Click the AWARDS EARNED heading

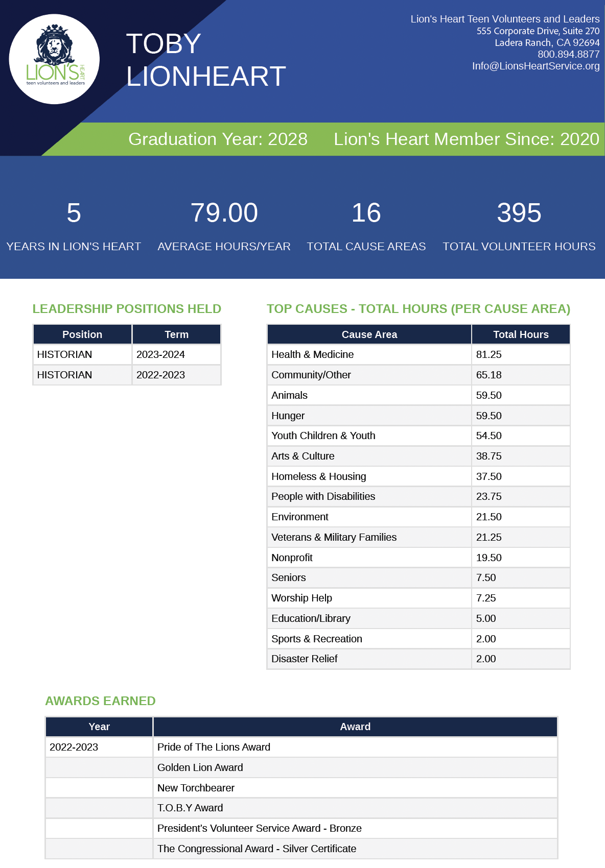pos(100,701)
